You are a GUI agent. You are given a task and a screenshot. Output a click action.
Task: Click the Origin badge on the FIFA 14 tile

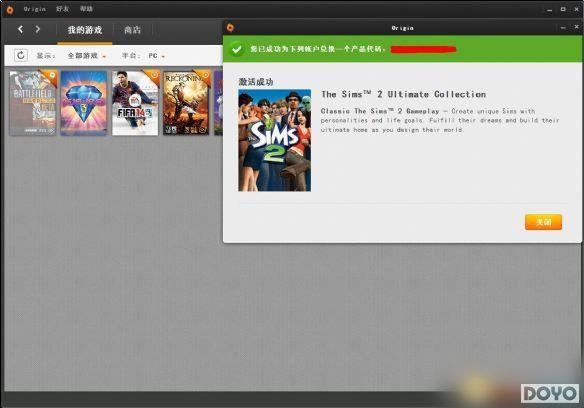pos(154,75)
